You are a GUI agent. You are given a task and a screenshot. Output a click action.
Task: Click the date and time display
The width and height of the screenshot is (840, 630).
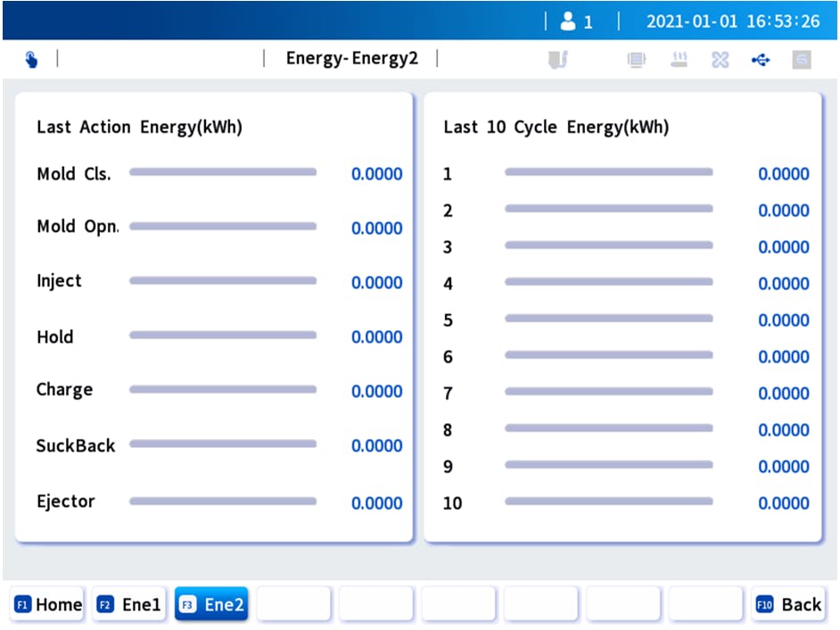[732, 21]
